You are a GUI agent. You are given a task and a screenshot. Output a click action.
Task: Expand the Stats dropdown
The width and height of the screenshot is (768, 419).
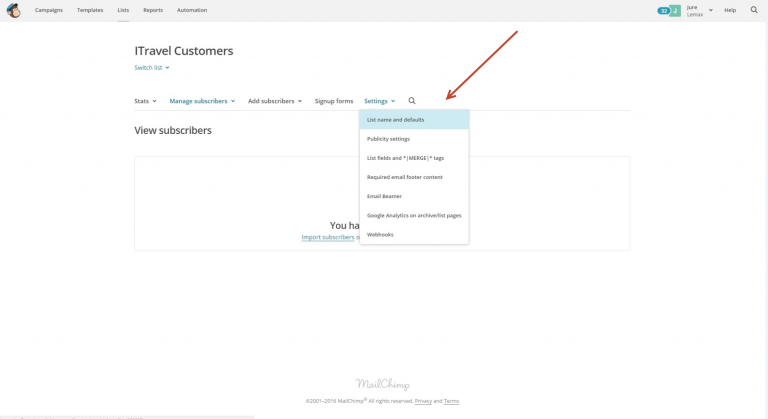145,101
